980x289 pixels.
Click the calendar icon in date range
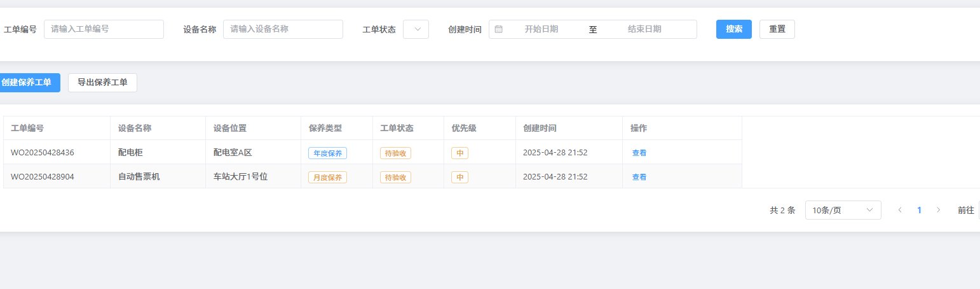(x=499, y=29)
